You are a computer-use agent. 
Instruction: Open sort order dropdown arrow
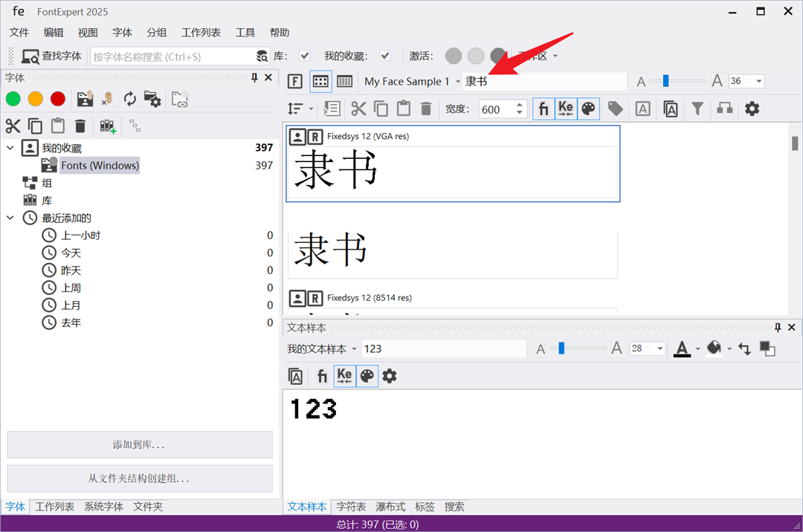point(310,108)
